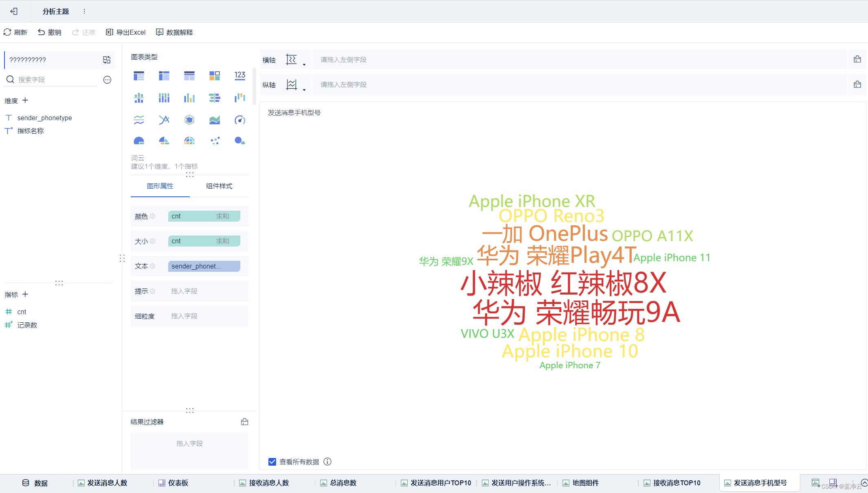The width and height of the screenshot is (868, 493).
Task: Choose the multi-series column chart type
Action: click(189, 98)
